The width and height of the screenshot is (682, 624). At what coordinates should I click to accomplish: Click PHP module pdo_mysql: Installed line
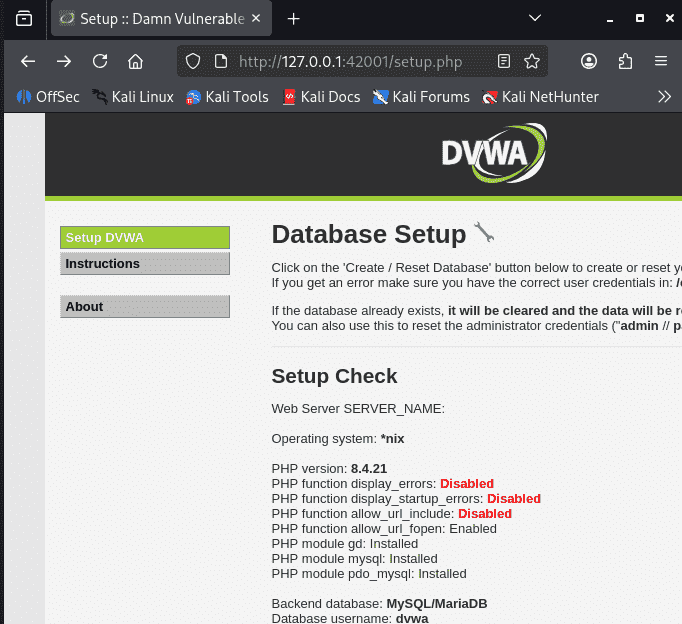pos(369,574)
